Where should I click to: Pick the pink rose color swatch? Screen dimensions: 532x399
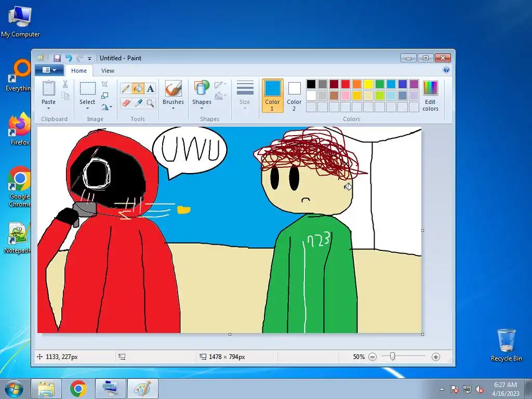[x=345, y=96]
